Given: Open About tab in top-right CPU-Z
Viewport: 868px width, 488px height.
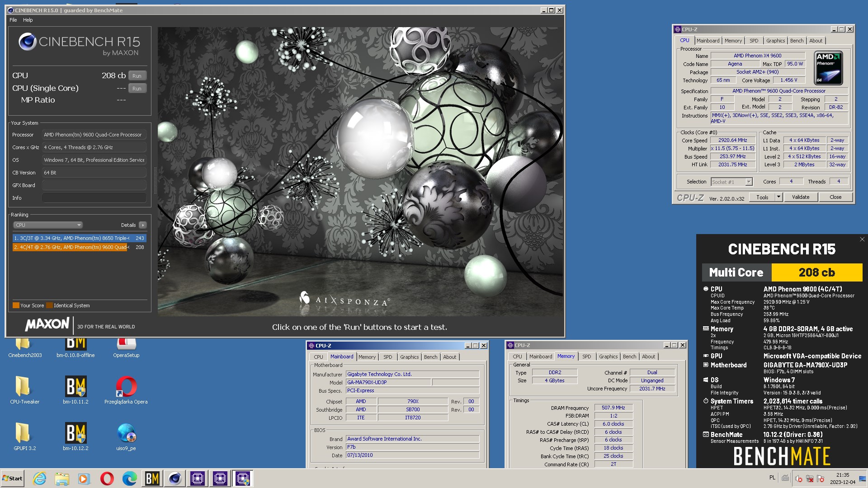Looking at the screenshot, I should click(816, 41).
